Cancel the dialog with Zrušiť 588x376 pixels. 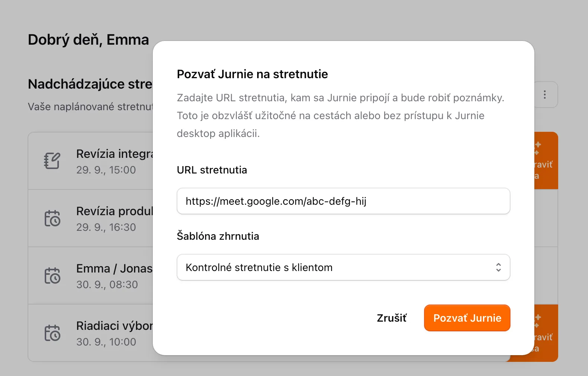click(x=392, y=318)
